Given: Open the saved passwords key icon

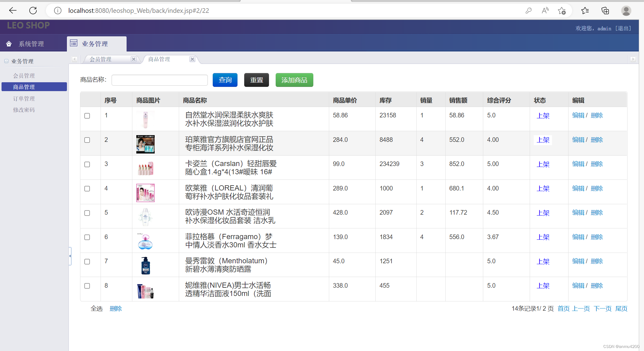Looking at the screenshot, I should (528, 11).
